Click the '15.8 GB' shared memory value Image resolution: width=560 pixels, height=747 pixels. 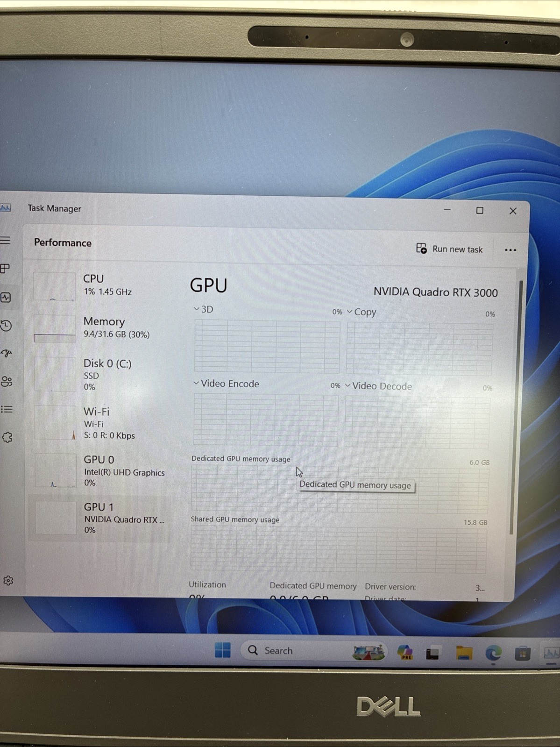475,522
